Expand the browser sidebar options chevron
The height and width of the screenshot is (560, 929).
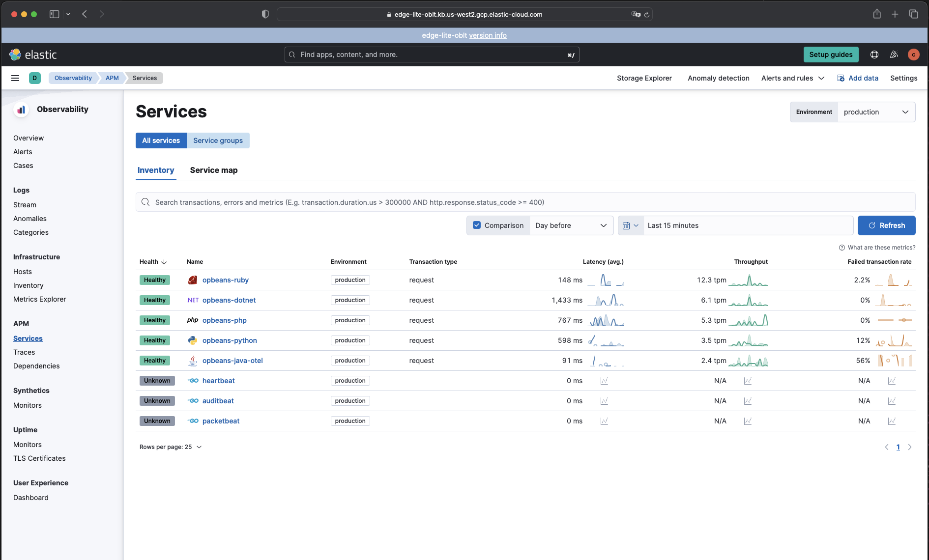click(x=68, y=14)
